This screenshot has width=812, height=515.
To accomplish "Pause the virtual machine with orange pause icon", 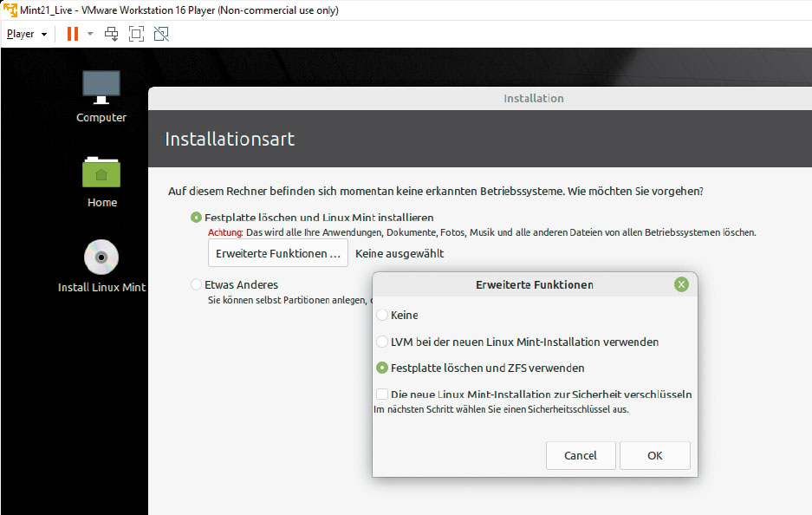I will point(73,34).
